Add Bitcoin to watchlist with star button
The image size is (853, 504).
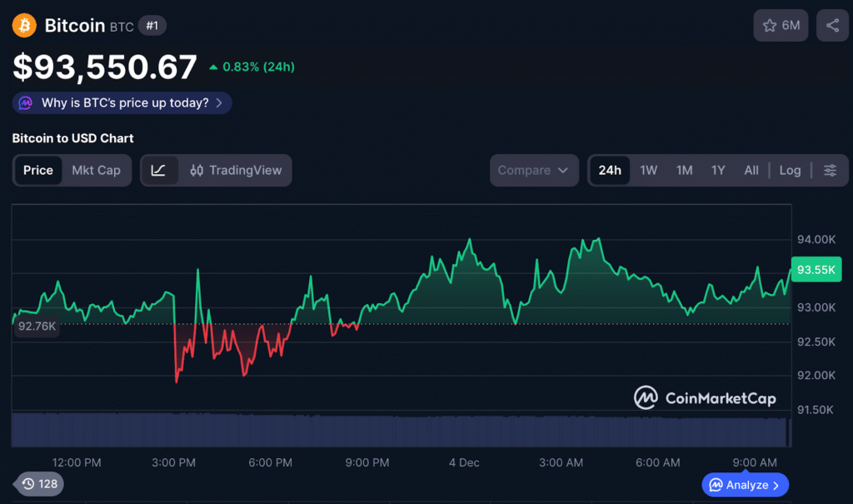781,26
